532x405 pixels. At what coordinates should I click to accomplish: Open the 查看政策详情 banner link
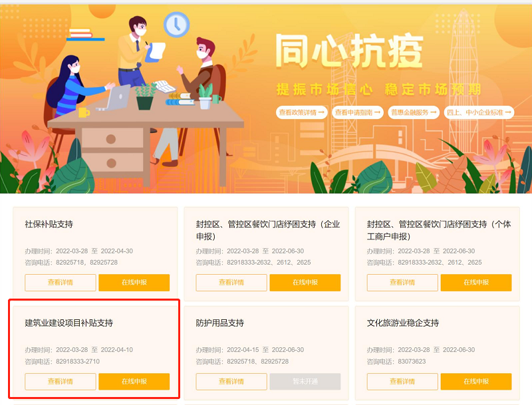coord(302,112)
